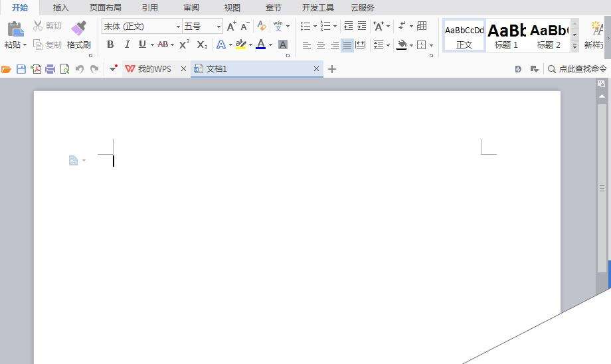Click the Copy (复制) button
Screen dimensions: 611x364
(48, 45)
